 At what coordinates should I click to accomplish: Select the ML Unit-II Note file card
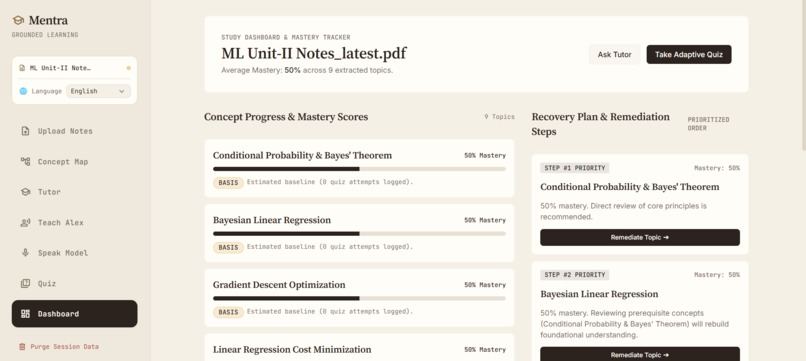(x=75, y=68)
